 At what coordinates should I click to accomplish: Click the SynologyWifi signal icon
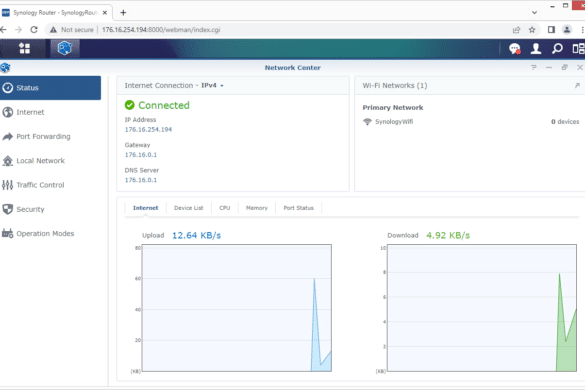click(367, 122)
